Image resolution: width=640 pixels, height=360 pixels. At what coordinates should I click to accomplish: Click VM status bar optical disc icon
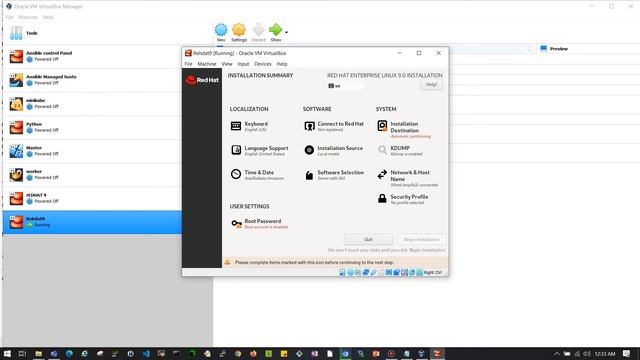pos(350,272)
